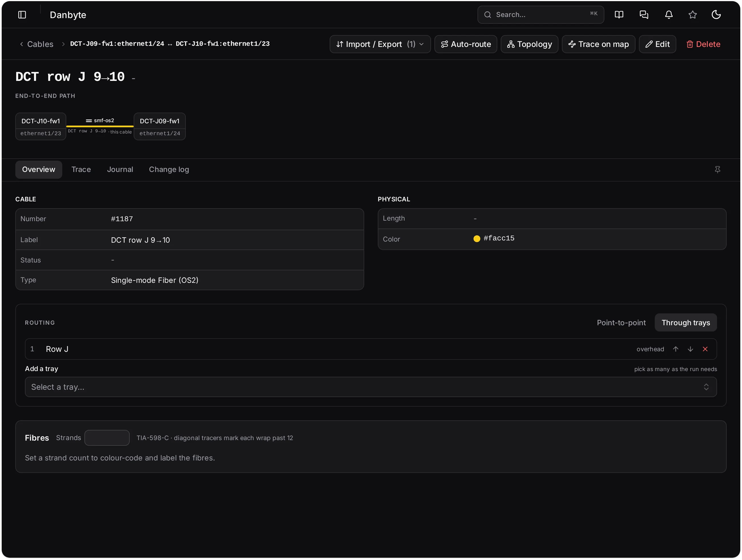Click cable number #1187
Image resolution: width=742 pixels, height=560 pixels.
[x=122, y=219]
